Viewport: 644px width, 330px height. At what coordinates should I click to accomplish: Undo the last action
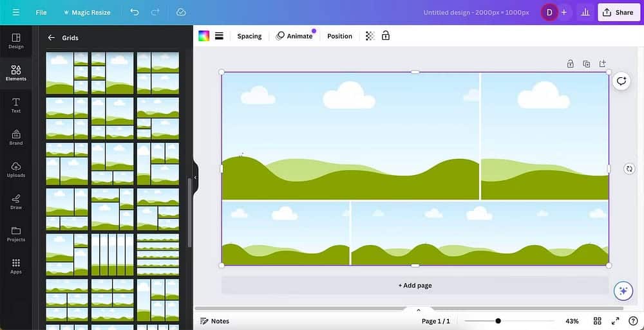(x=135, y=12)
